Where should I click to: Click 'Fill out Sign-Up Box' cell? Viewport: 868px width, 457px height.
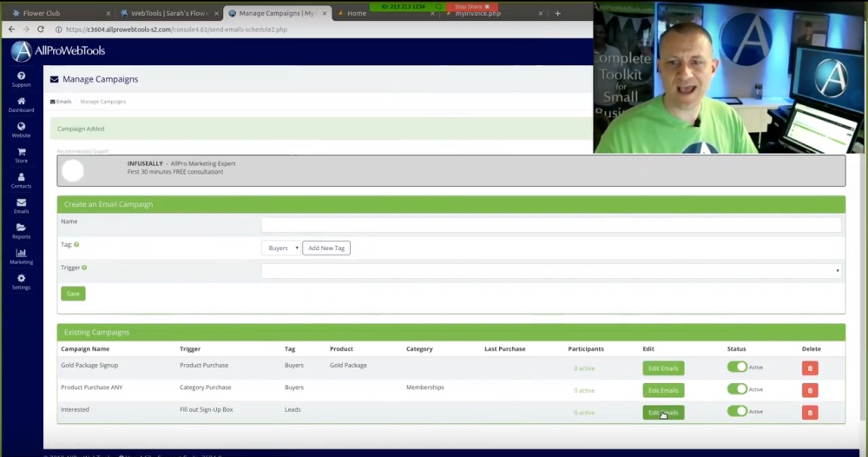[x=206, y=410]
